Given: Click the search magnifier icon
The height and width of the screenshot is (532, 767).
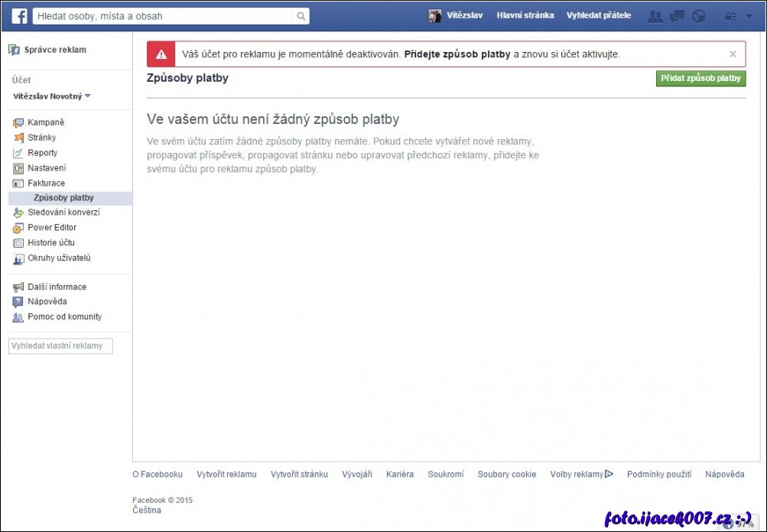Looking at the screenshot, I should (x=301, y=16).
